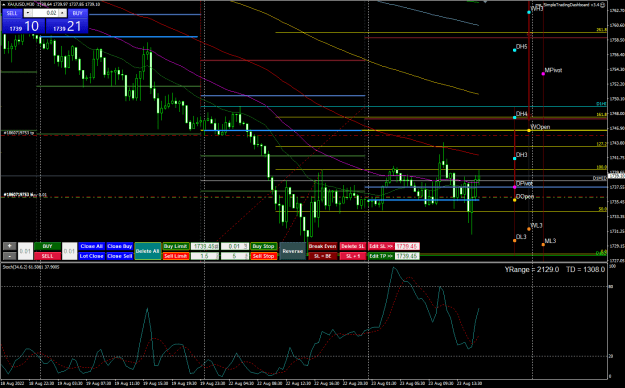Click the WOpen yellow marker
The width and height of the screenshot is (625, 388).
tap(529, 130)
